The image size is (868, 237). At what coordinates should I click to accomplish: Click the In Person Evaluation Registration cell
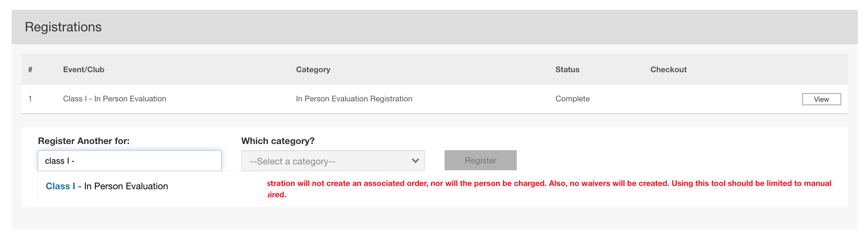click(x=354, y=99)
